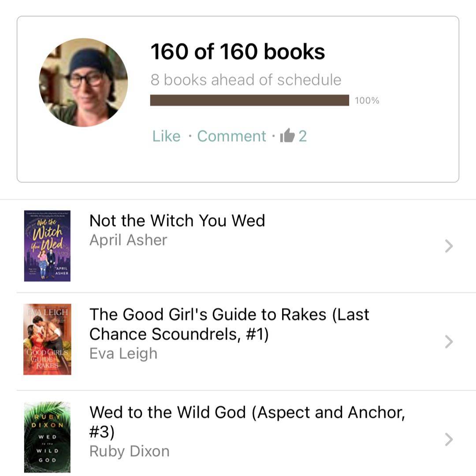The height and width of the screenshot is (476, 476).
Task: Tap the thumbs-up likes icon
Action: pyautogui.click(x=287, y=136)
